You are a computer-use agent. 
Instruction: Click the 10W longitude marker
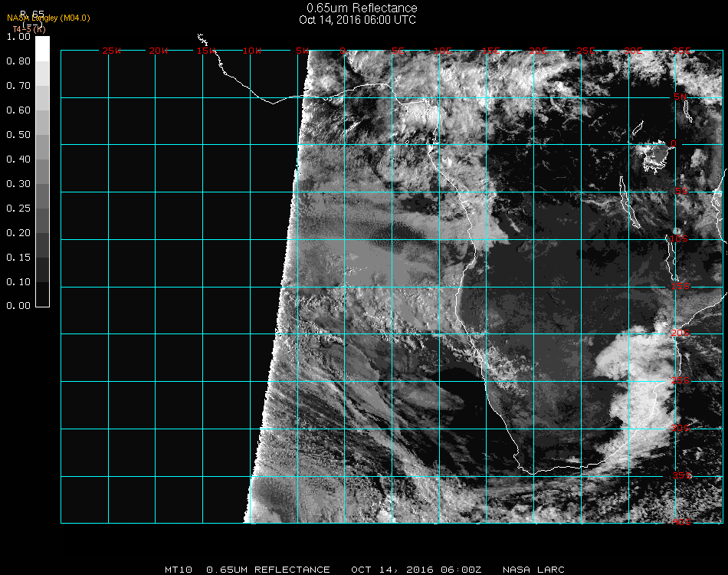pos(252,51)
